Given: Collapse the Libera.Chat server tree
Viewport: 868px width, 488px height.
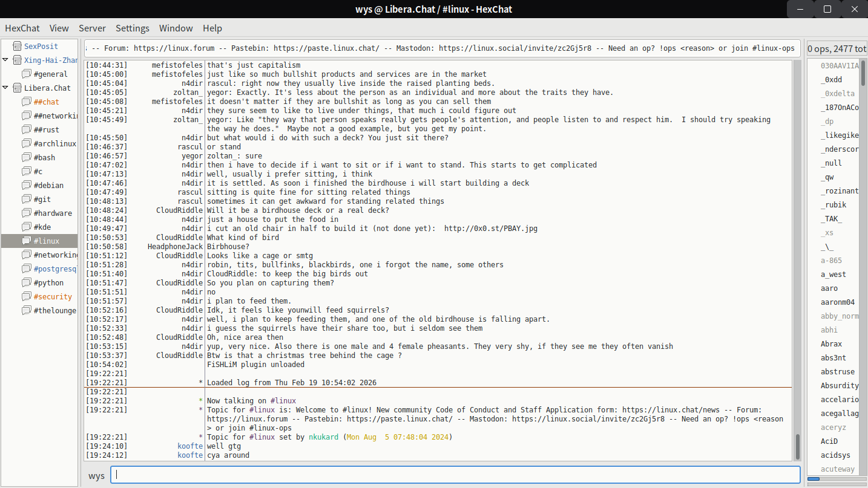Looking at the screenshot, I should pyautogui.click(x=5, y=88).
